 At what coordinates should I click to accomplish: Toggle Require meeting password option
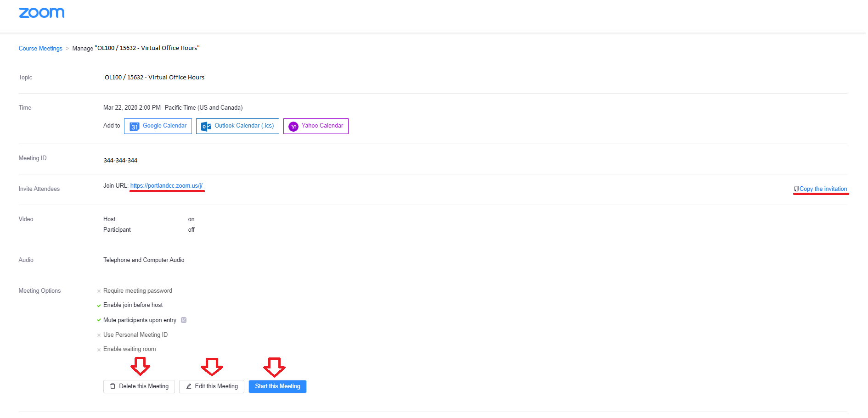click(99, 290)
